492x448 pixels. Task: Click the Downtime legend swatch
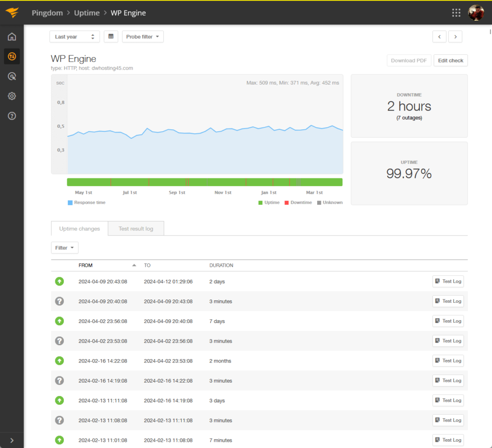tap(286, 202)
